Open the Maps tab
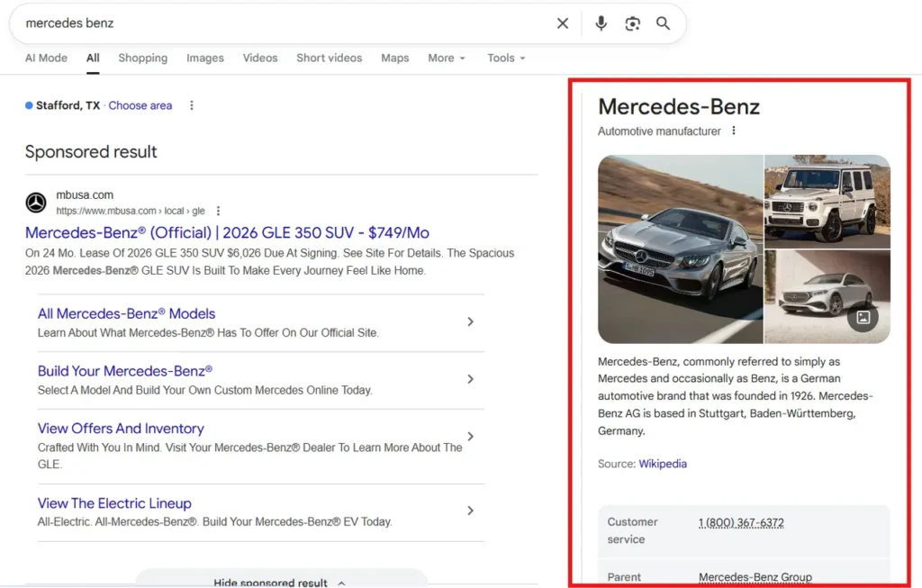 (x=394, y=58)
